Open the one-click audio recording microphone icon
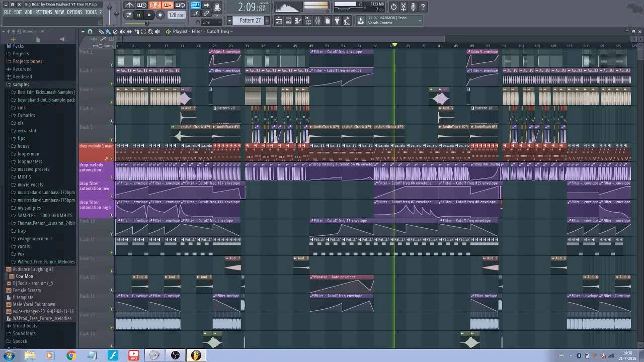This screenshot has width=644, height=362. (x=413, y=7)
